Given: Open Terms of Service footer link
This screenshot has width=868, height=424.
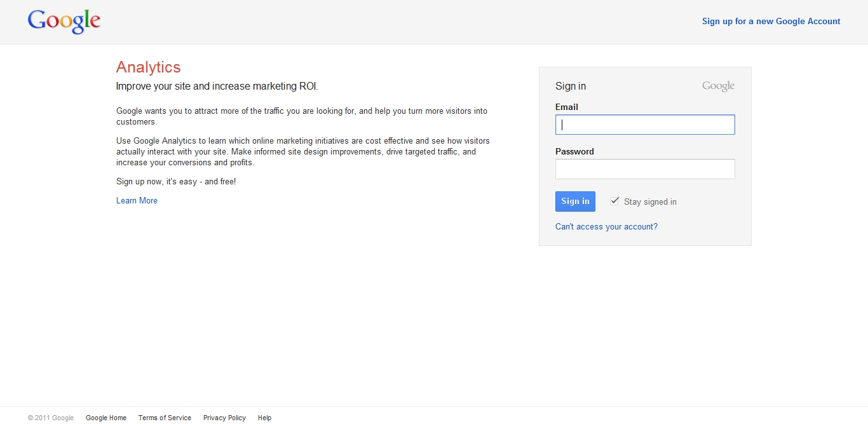Looking at the screenshot, I should pos(165,418).
